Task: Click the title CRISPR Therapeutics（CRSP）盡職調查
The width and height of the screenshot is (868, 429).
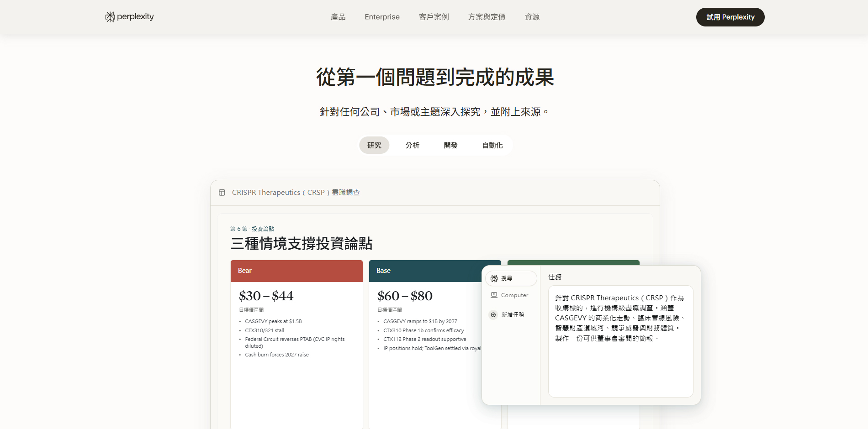Action: tap(296, 193)
